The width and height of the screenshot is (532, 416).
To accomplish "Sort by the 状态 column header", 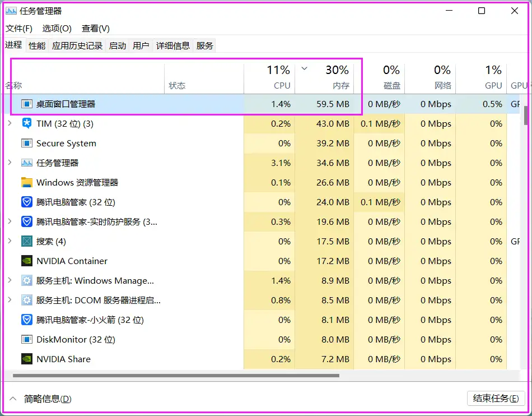I will click(x=204, y=77).
